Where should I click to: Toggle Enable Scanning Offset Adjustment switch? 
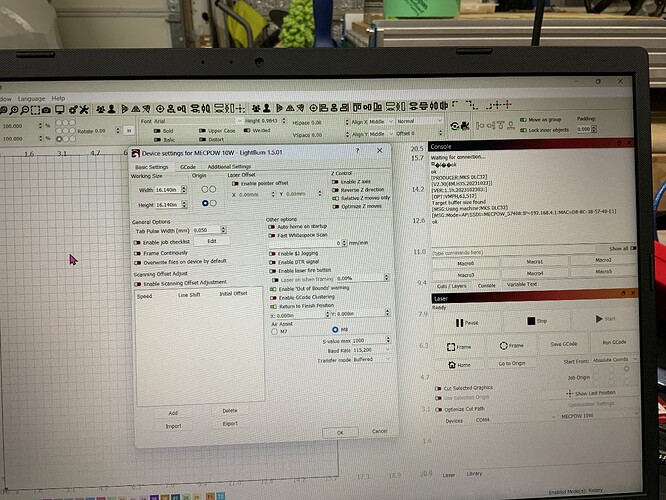click(x=137, y=284)
